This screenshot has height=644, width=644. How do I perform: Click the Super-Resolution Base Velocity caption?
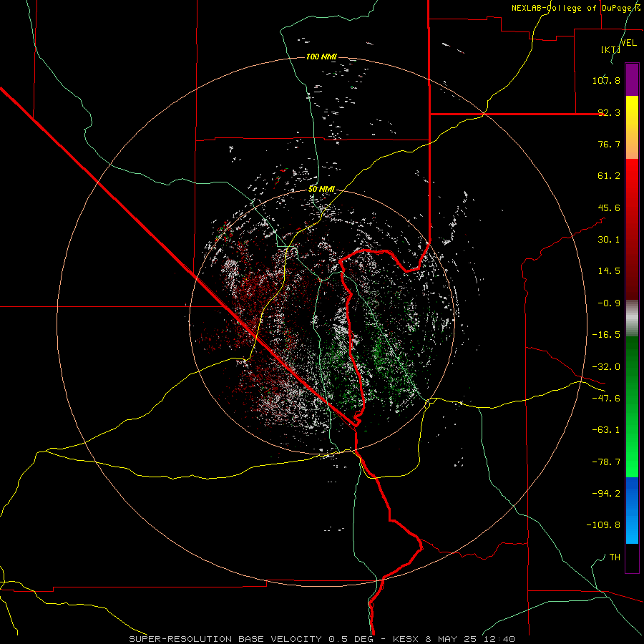pos(321,639)
